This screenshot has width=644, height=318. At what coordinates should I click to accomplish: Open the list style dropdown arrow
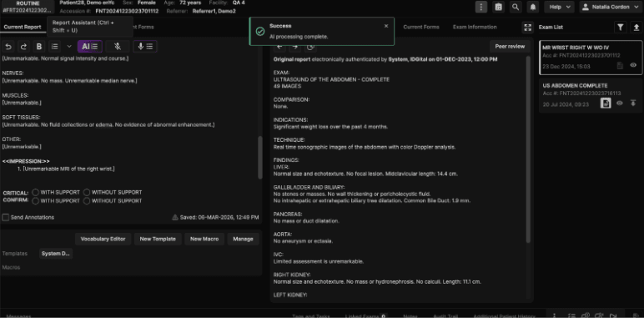click(69, 47)
